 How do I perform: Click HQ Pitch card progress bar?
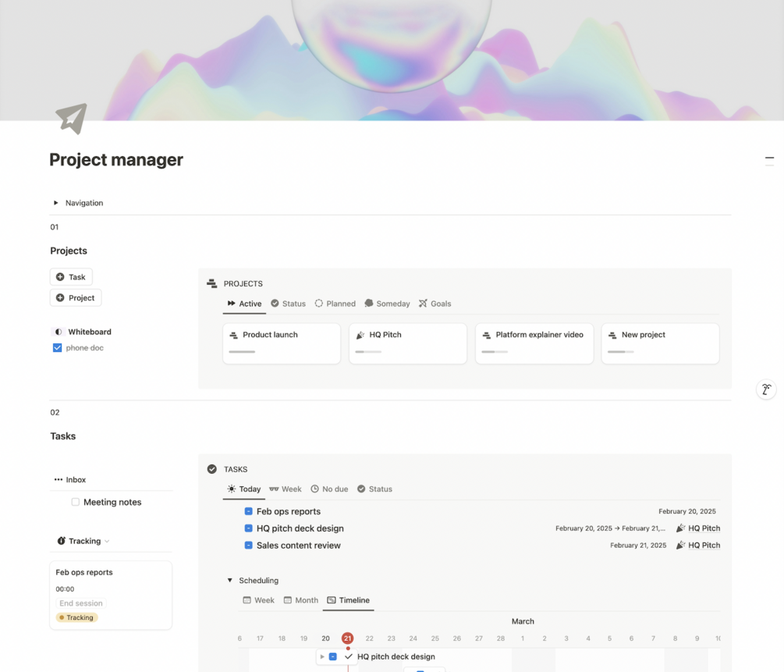pyautogui.click(x=368, y=352)
